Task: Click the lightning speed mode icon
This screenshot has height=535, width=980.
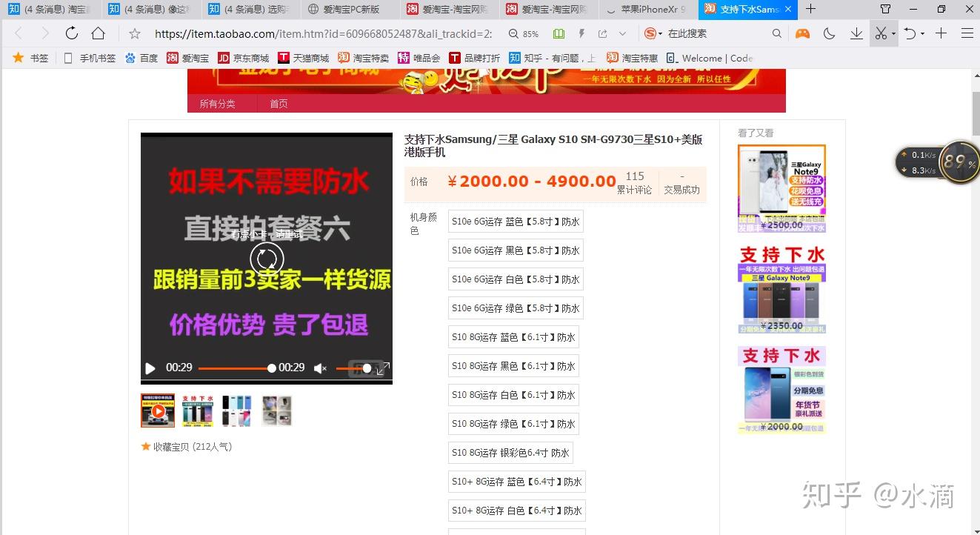Action: pos(581,34)
